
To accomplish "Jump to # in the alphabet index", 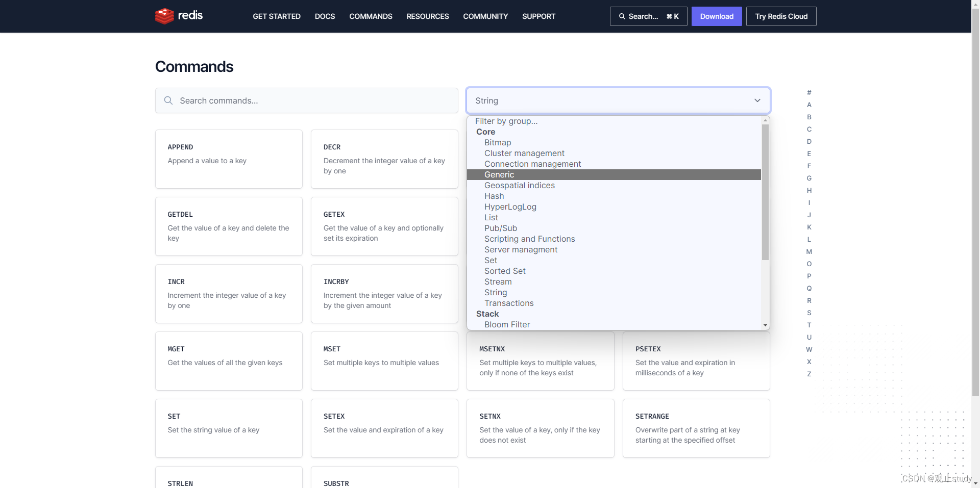I will click(809, 92).
